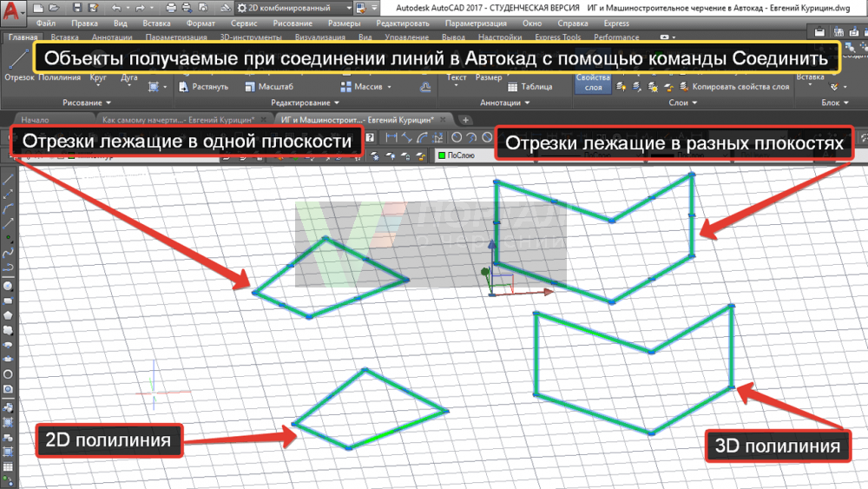Open the Параметризация menu
The width and height of the screenshot is (868, 489).
476,23
